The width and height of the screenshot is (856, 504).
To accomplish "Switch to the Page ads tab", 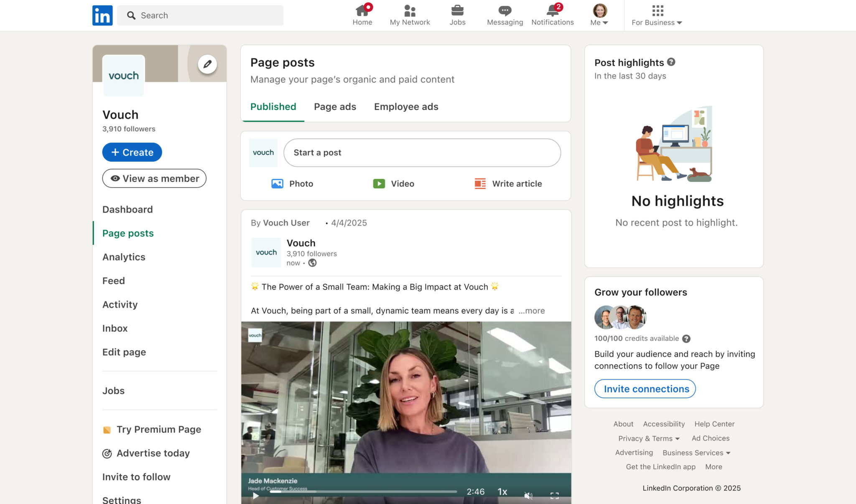I will (x=335, y=107).
